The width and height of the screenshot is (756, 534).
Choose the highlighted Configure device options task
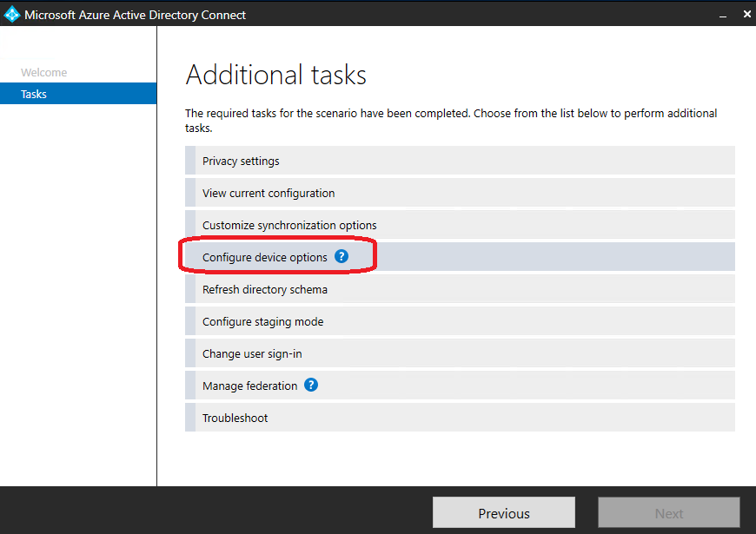[x=262, y=256]
